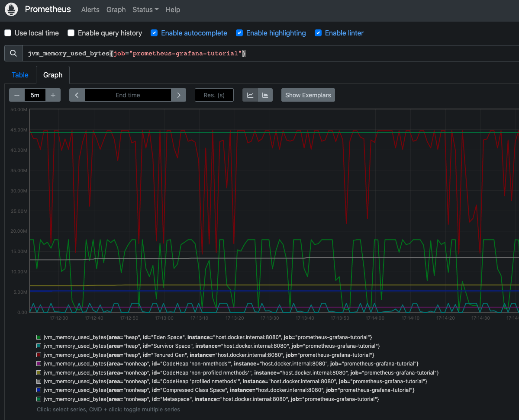
Task: Click the Prometheus flame logo
Action: click(x=11, y=10)
